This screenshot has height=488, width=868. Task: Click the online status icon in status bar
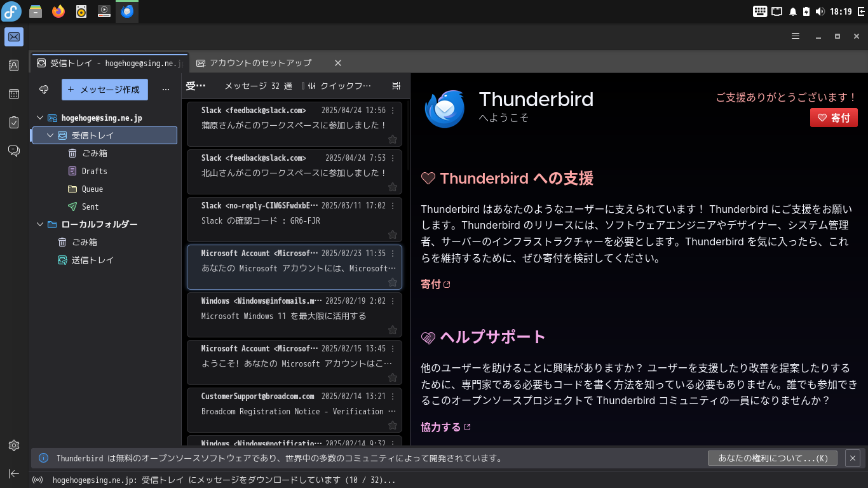[37, 480]
